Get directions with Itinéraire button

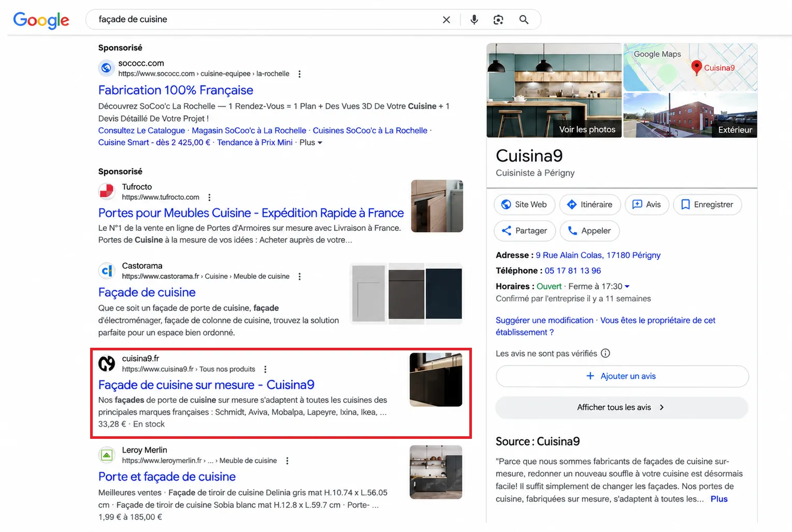point(590,204)
